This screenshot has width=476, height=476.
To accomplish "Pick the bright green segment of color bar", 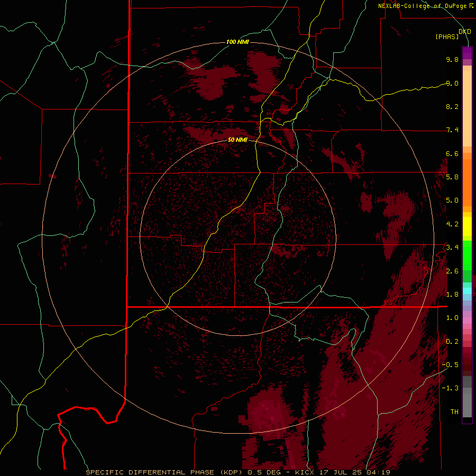I will click(467, 255).
